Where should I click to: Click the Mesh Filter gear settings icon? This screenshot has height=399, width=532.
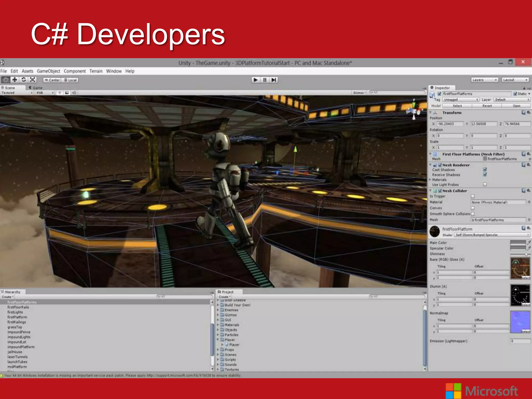529,154
